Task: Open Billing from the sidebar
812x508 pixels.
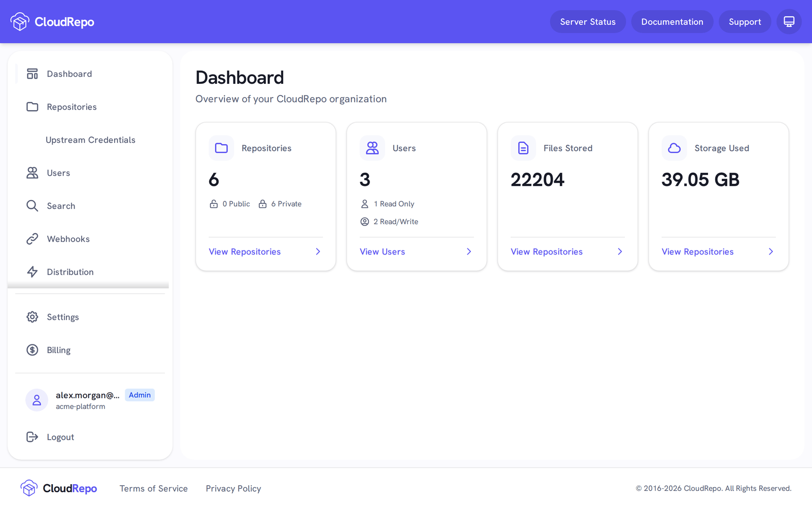Action: coord(90,350)
